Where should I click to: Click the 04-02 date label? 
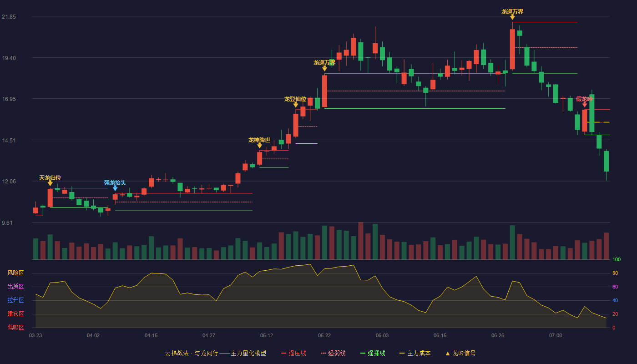pyautogui.click(x=93, y=335)
